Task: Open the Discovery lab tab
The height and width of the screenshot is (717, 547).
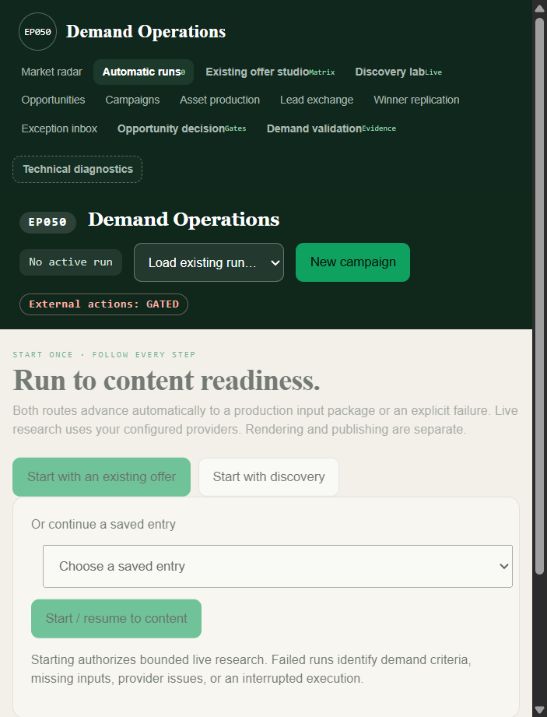Action: [x=398, y=72]
